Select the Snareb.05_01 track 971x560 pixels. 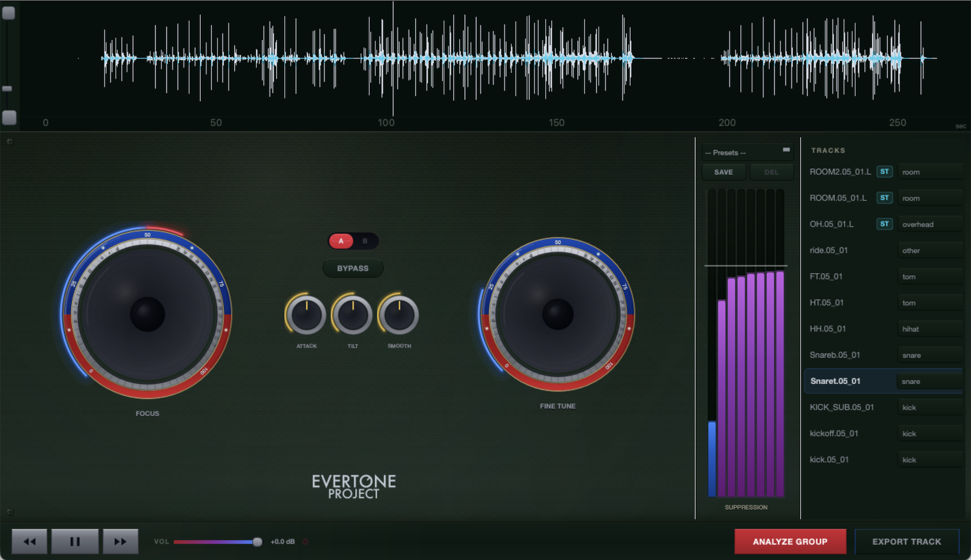tap(834, 355)
